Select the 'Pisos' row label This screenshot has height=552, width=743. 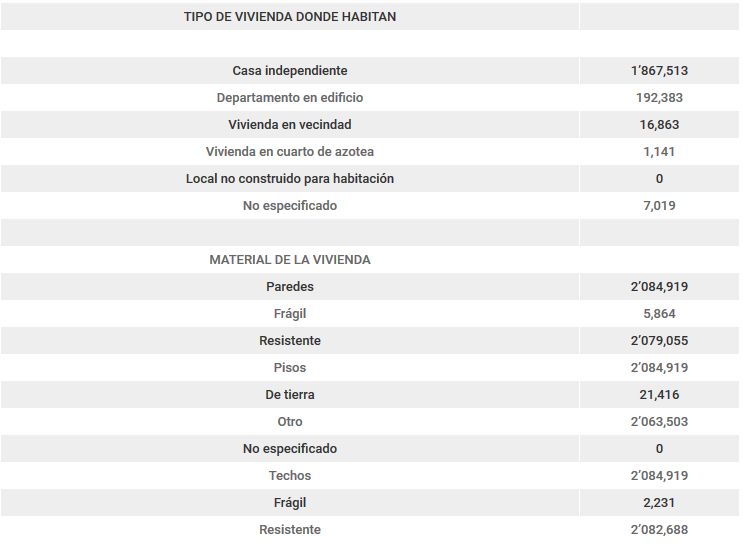(290, 368)
